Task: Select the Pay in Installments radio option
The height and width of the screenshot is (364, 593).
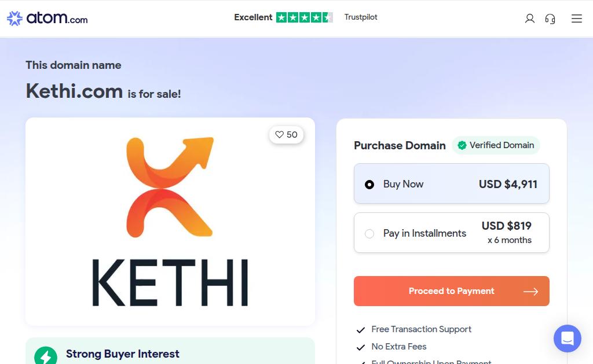Action: point(369,234)
